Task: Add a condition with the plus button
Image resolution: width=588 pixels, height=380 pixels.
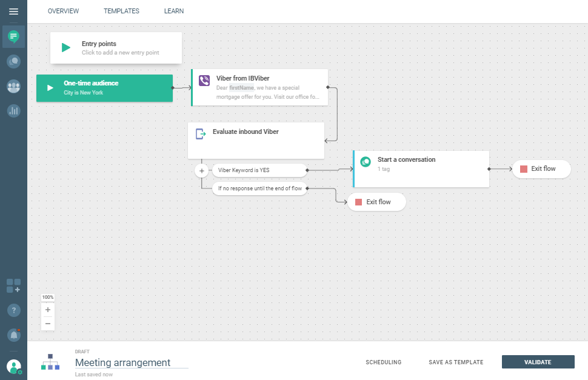Action: click(201, 171)
